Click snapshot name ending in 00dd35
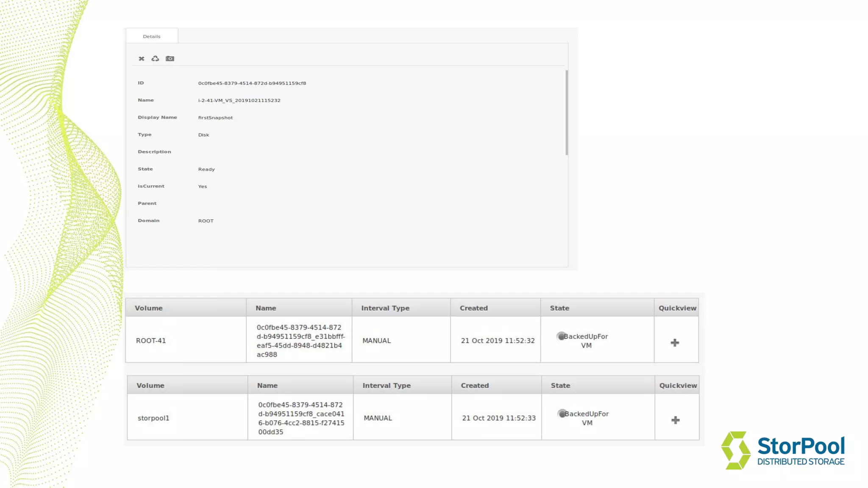Screen dimensions: 868x488 coord(301,418)
